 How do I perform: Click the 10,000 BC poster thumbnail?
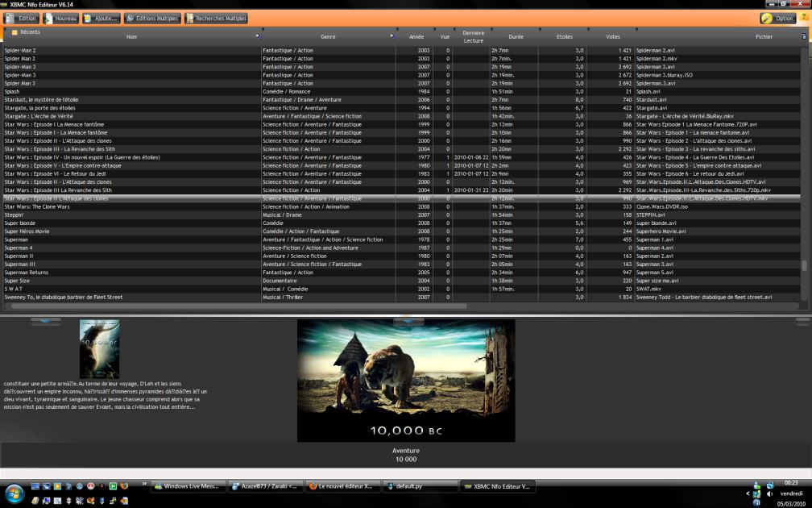pyautogui.click(x=99, y=349)
